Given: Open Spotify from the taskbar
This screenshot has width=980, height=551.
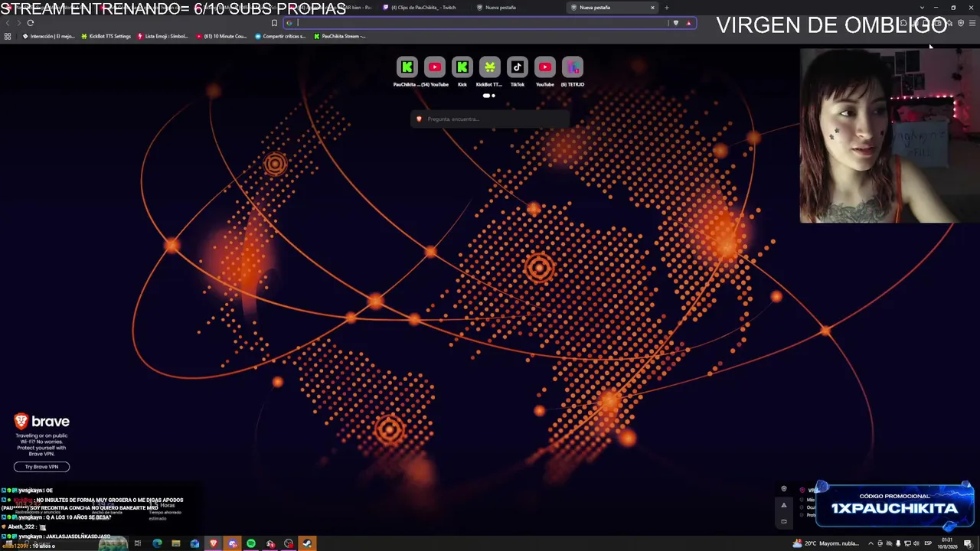Looking at the screenshot, I should point(251,543).
